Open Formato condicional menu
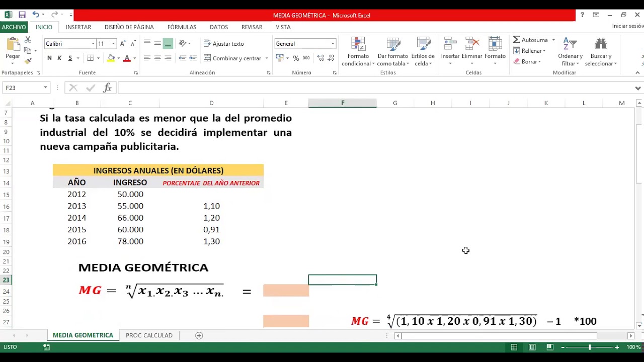Screen dimensions: 644x362 tap(358, 51)
